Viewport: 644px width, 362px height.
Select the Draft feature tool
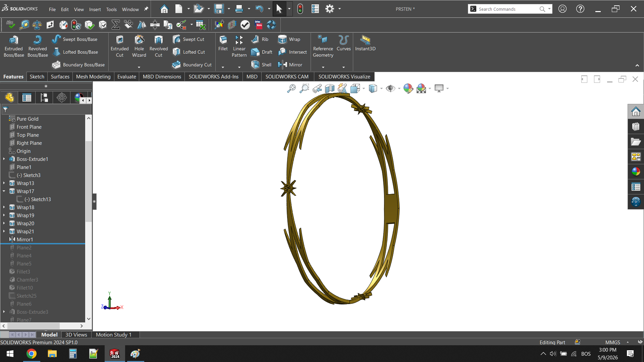[x=262, y=52]
